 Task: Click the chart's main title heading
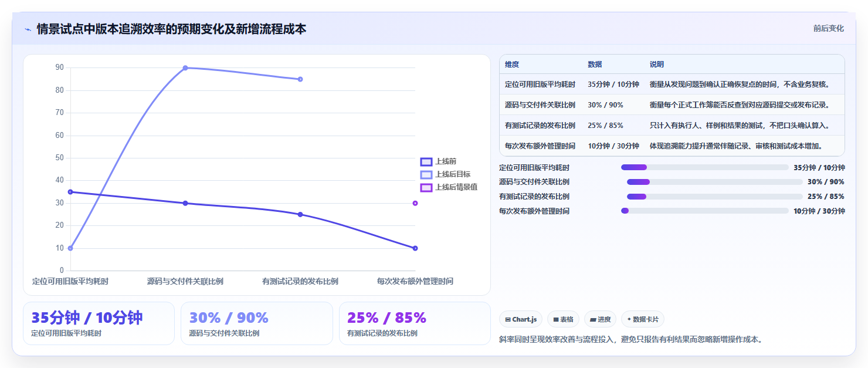(x=171, y=29)
